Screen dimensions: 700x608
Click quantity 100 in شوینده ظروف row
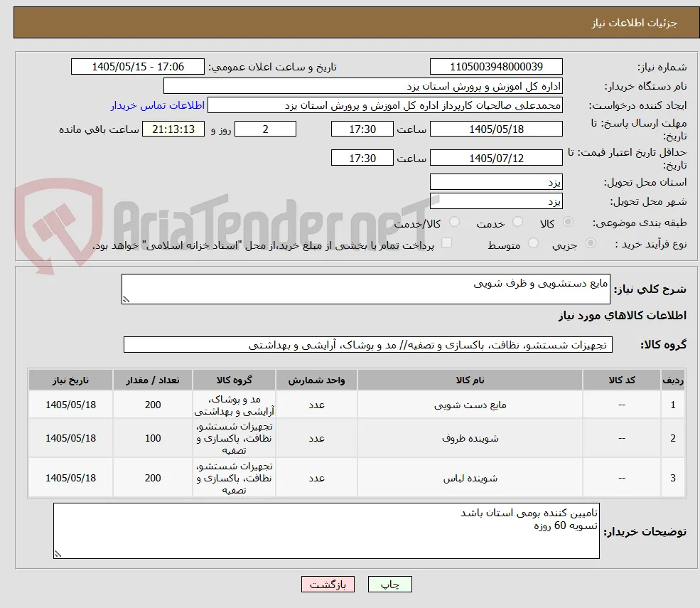click(x=153, y=438)
